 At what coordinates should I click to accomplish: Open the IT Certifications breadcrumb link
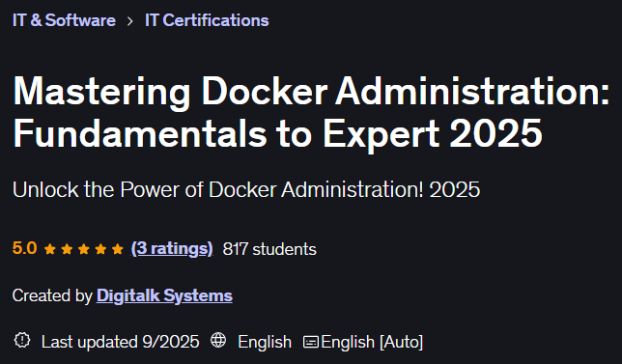[x=207, y=20]
